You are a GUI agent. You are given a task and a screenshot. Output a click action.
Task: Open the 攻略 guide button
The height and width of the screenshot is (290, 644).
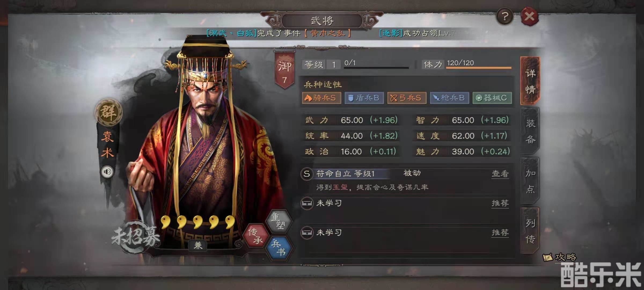560,257
